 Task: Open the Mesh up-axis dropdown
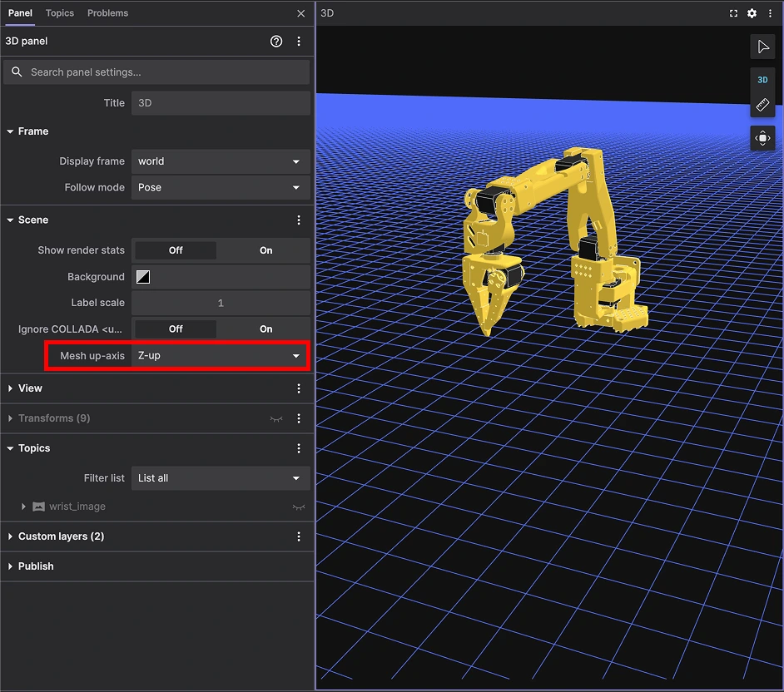click(221, 356)
